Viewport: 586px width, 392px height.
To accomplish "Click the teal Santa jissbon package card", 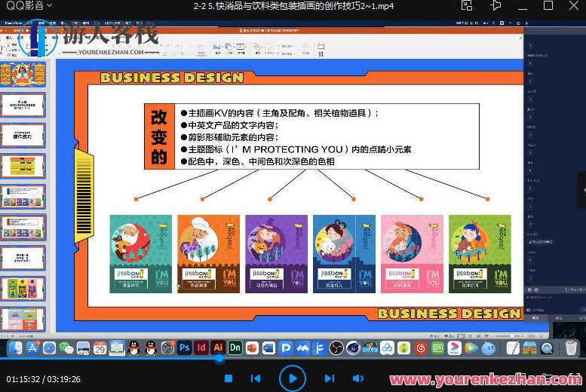I will (x=141, y=254).
